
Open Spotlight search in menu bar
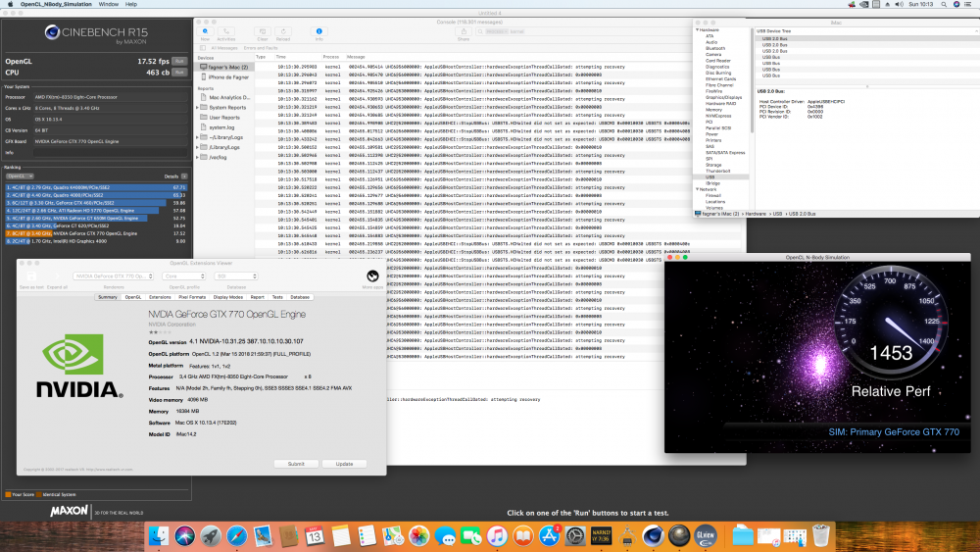pos(943,4)
